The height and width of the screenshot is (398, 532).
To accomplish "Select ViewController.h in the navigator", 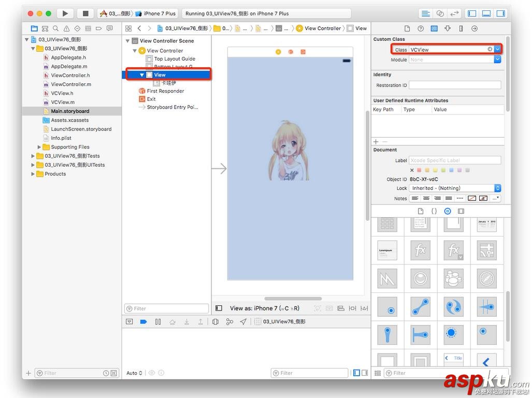I will pos(70,75).
